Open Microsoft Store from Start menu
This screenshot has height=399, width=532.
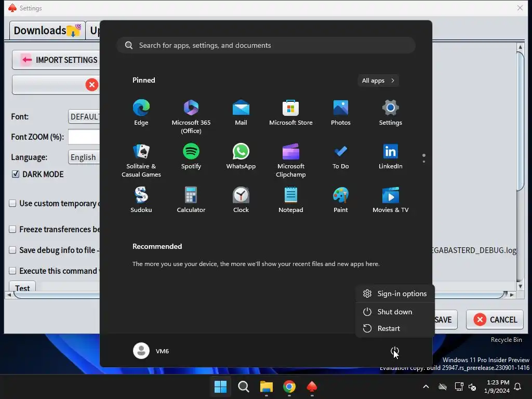(x=291, y=113)
